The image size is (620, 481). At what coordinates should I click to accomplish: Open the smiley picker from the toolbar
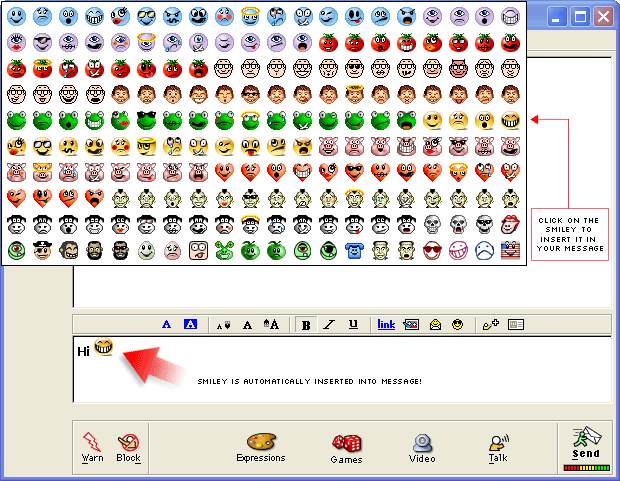pyautogui.click(x=458, y=324)
